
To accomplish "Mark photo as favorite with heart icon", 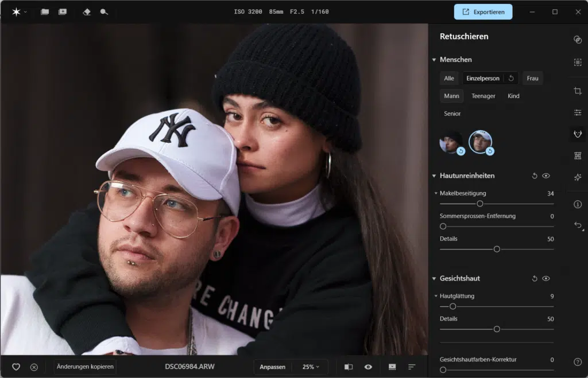I will coord(16,367).
